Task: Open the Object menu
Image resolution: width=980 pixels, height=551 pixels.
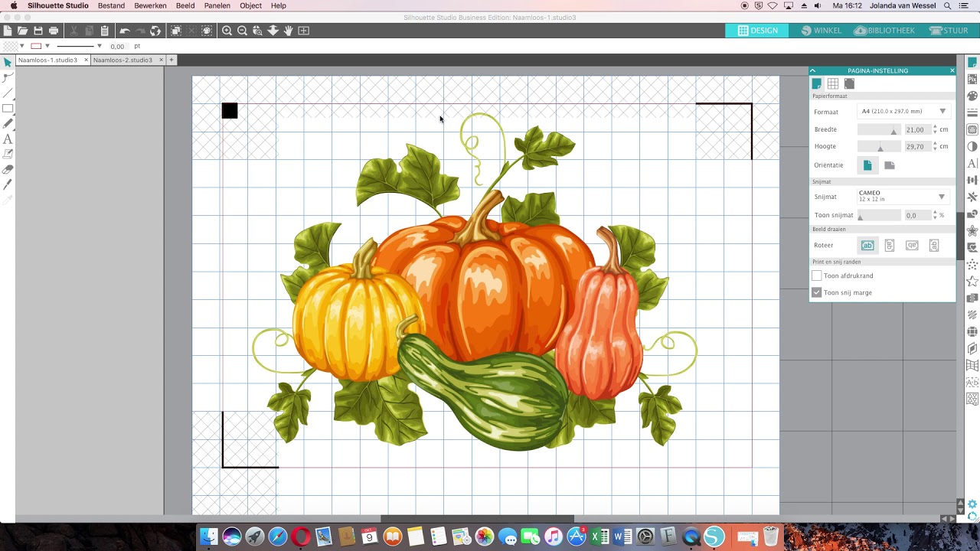Action: [250, 5]
